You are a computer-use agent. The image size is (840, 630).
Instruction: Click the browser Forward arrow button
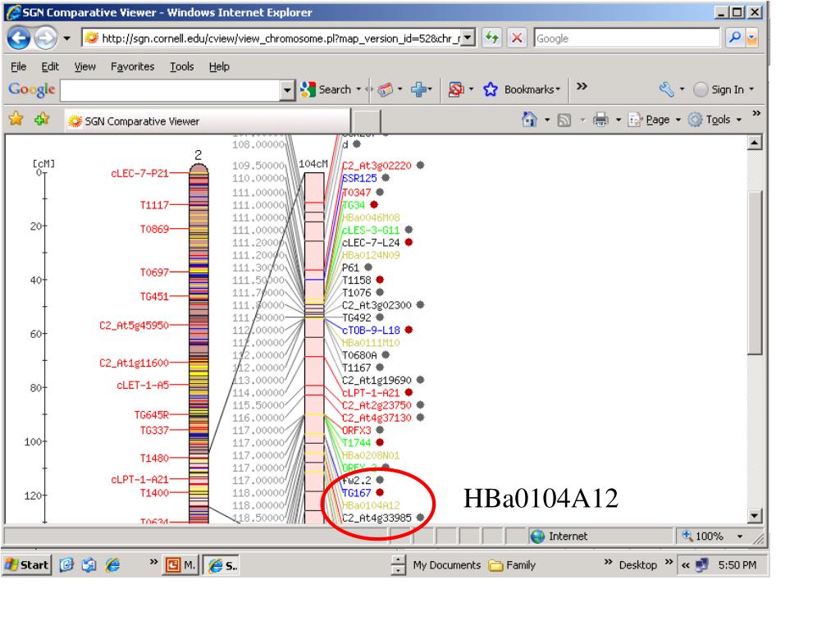click(x=46, y=38)
